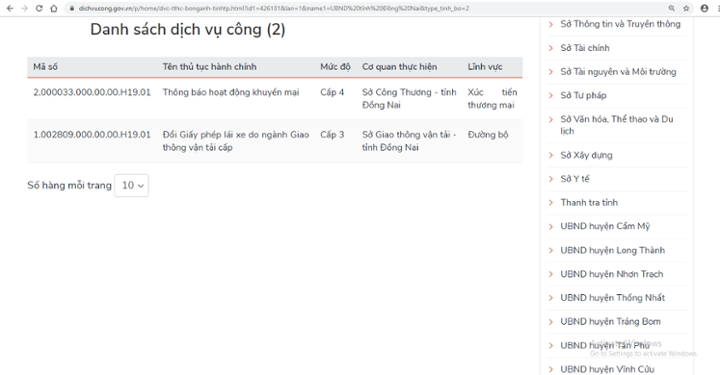Viewport: 720px width, 375px height.
Task: Click the Cấp 3 level cell
Action: click(332, 134)
